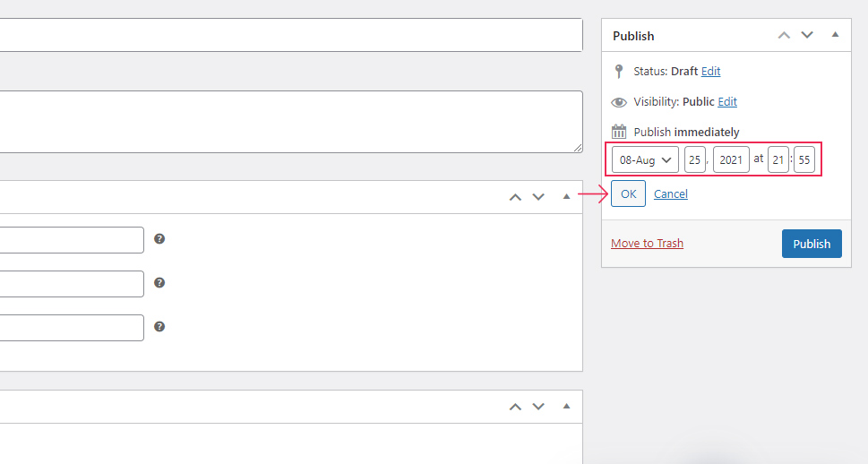
Task: Toggle the bottom metabox collapse triangle
Action: pyautogui.click(x=566, y=406)
